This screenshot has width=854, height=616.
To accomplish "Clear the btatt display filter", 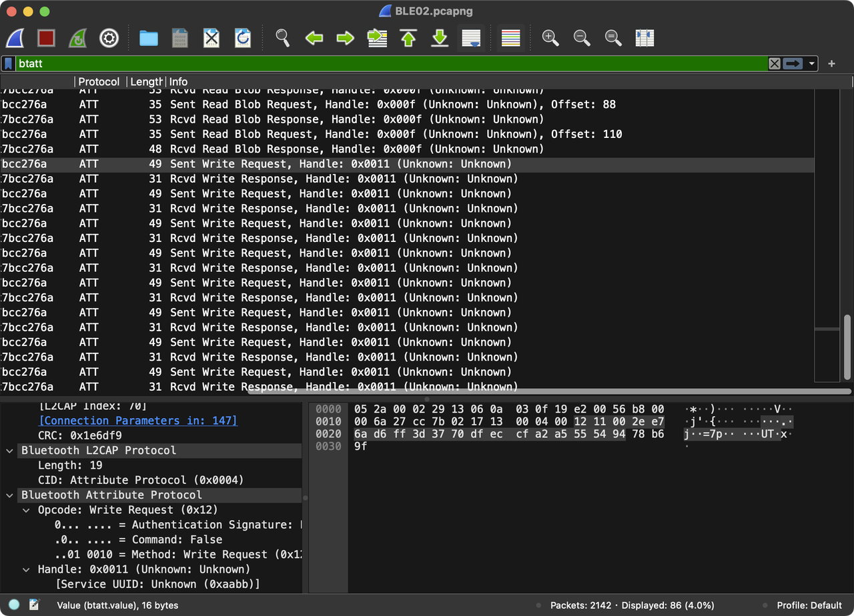I will click(x=774, y=64).
